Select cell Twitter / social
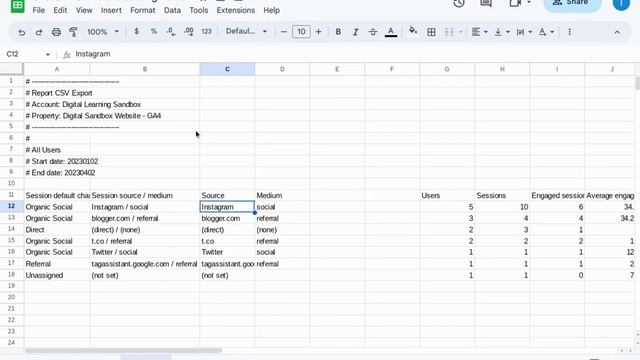Viewport: 640px width, 360px height. pyautogui.click(x=144, y=252)
